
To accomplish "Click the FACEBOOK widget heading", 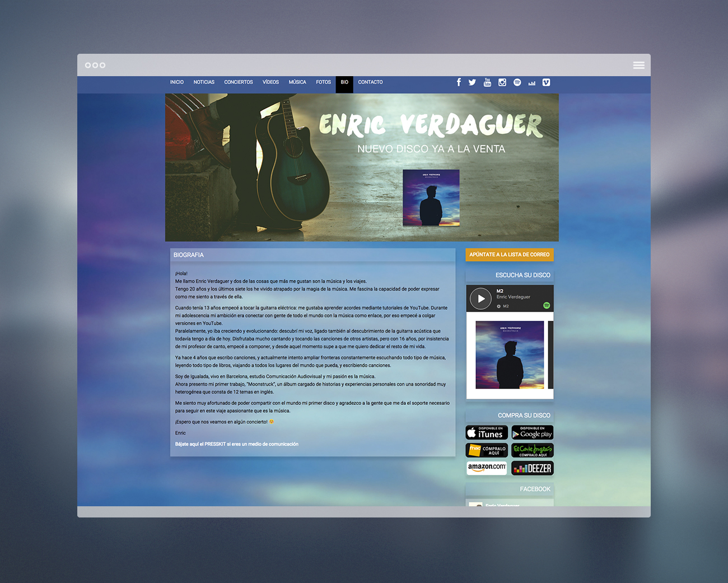I will [x=535, y=489].
